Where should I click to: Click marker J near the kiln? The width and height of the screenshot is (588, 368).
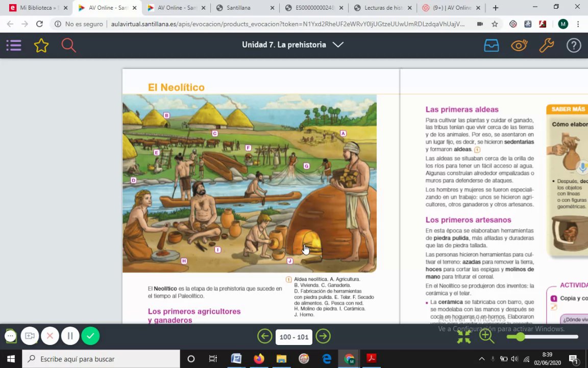[x=290, y=261]
